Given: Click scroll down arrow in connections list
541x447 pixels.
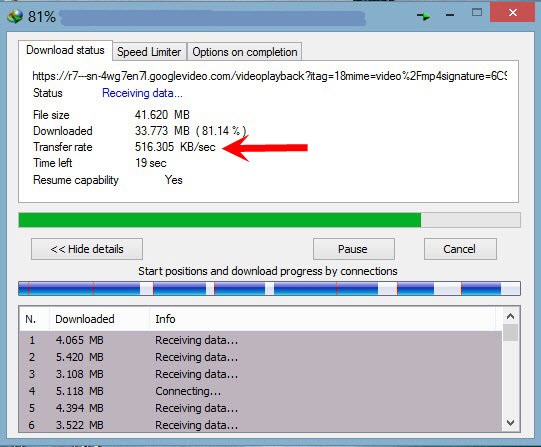Looking at the screenshot, I should click(x=511, y=423).
